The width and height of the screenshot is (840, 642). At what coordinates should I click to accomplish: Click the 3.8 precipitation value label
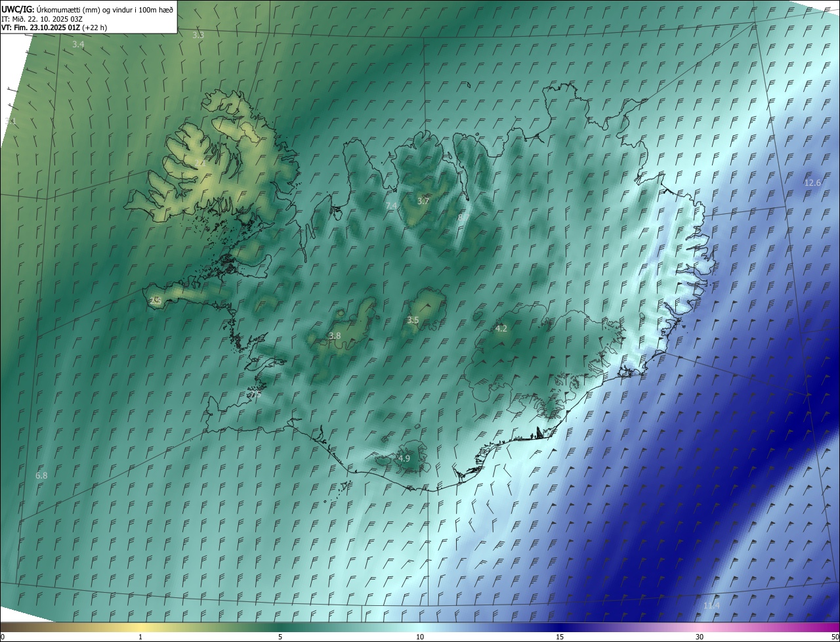pyautogui.click(x=335, y=335)
